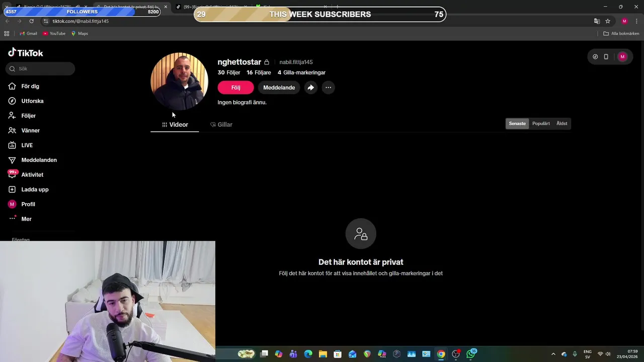
Task: Close the Det här kontot är privat tab
Action: pos(166,7)
